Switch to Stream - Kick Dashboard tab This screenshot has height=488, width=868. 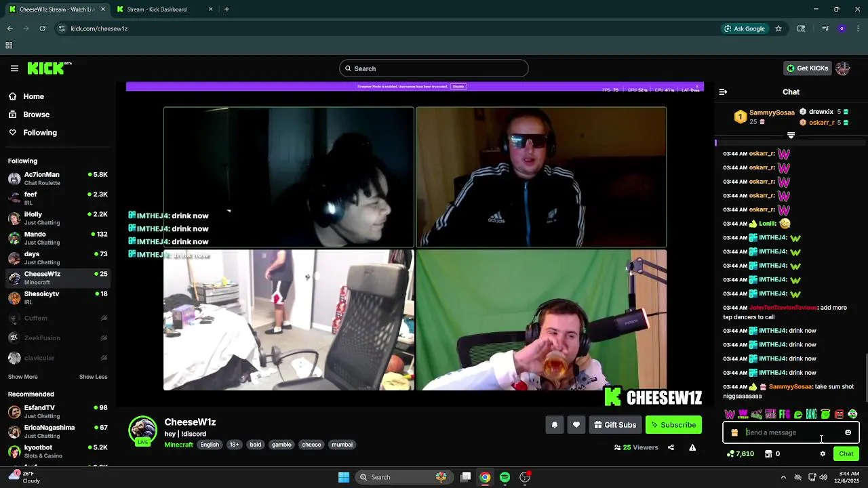tap(163, 9)
